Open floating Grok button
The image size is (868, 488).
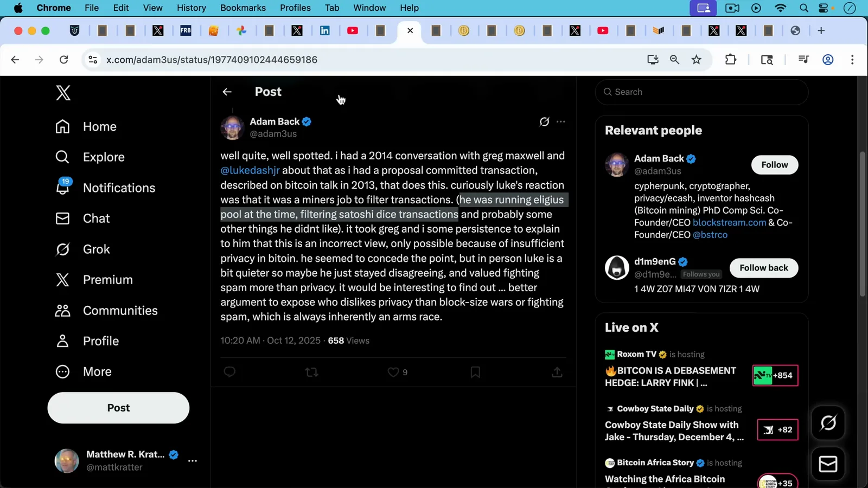828,423
